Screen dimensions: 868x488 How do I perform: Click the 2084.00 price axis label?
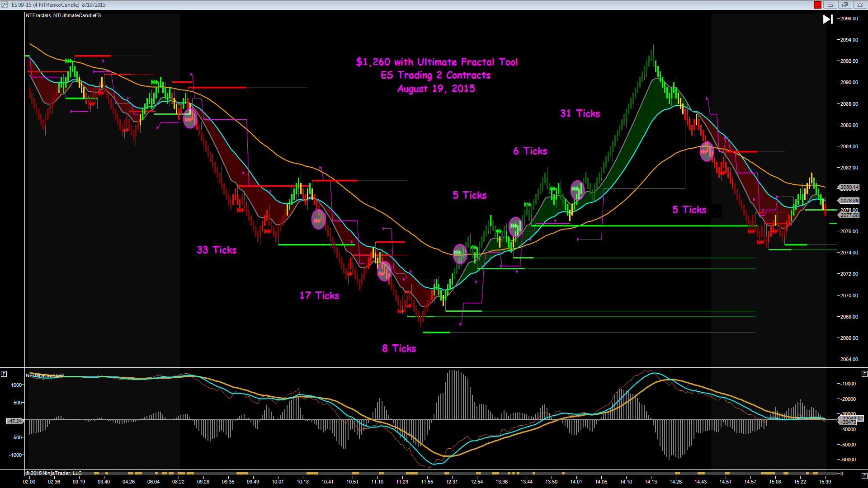coord(849,146)
